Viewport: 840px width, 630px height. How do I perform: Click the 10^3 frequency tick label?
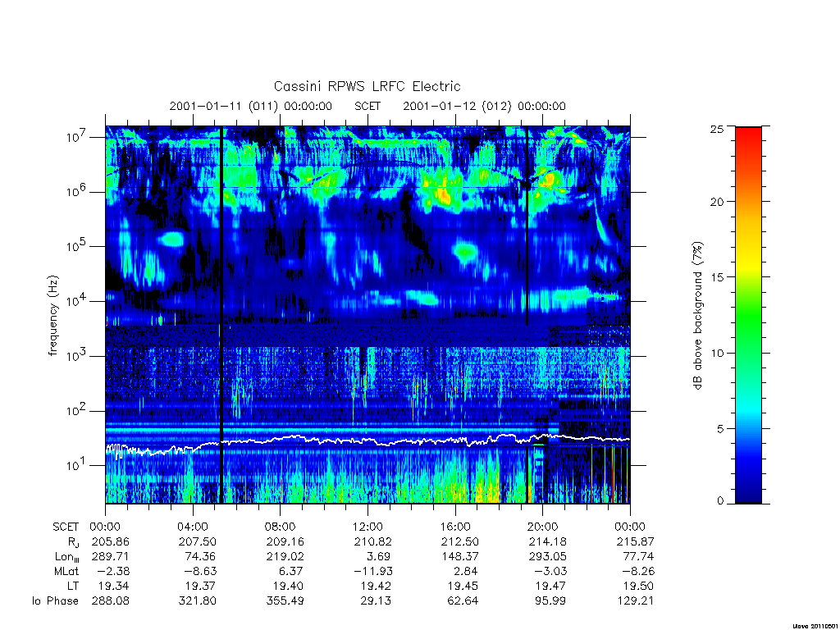tap(77, 356)
